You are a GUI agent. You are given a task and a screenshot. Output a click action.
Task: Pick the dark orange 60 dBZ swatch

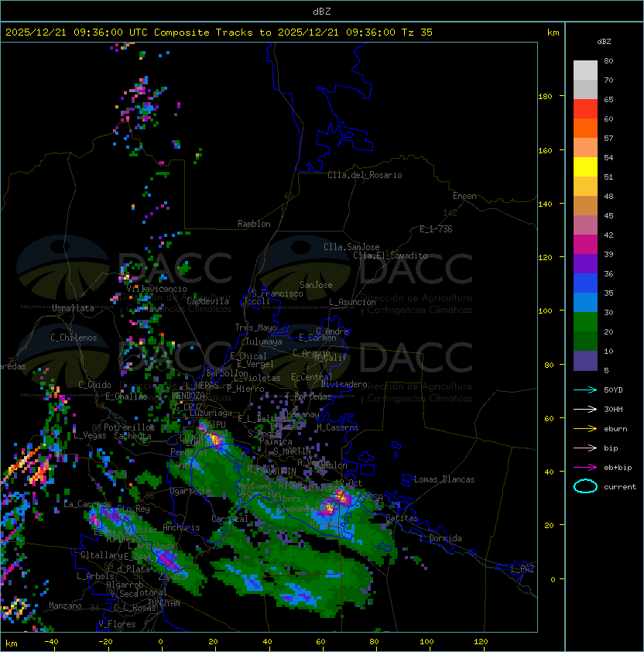click(585, 129)
